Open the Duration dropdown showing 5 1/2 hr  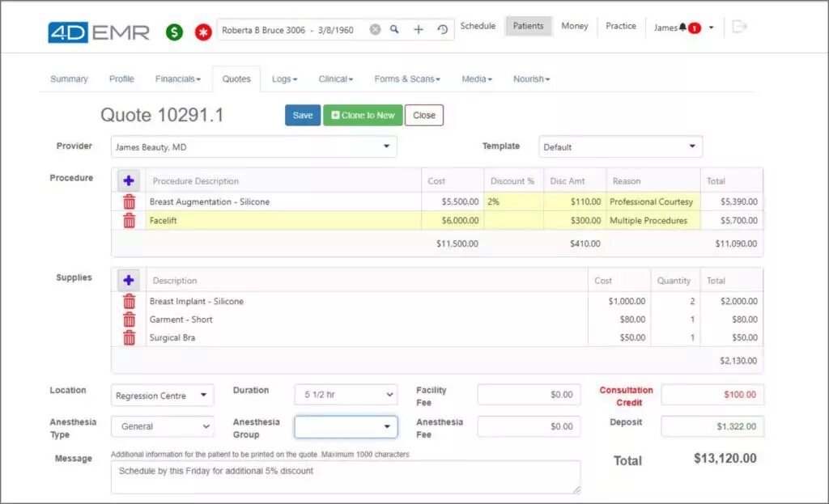point(346,395)
